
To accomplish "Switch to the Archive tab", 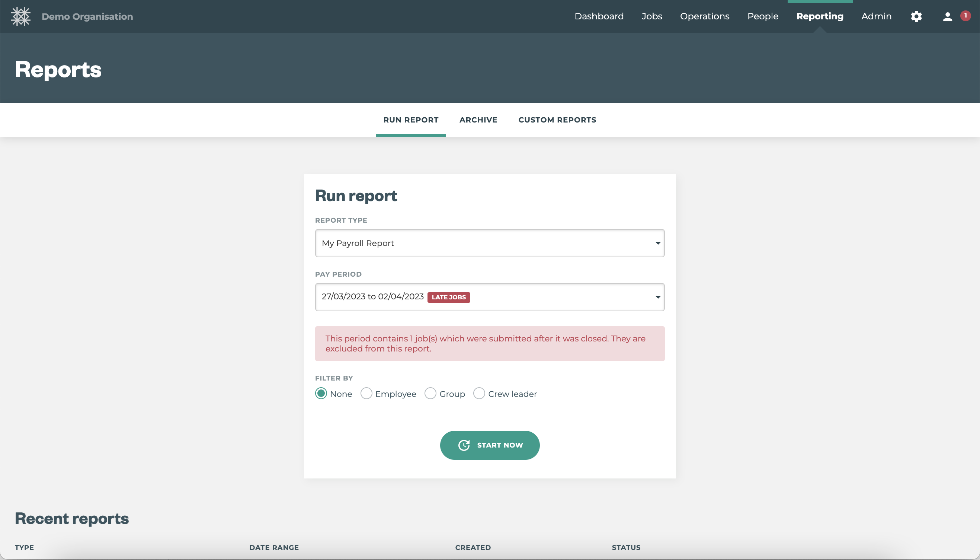I will pos(478,120).
